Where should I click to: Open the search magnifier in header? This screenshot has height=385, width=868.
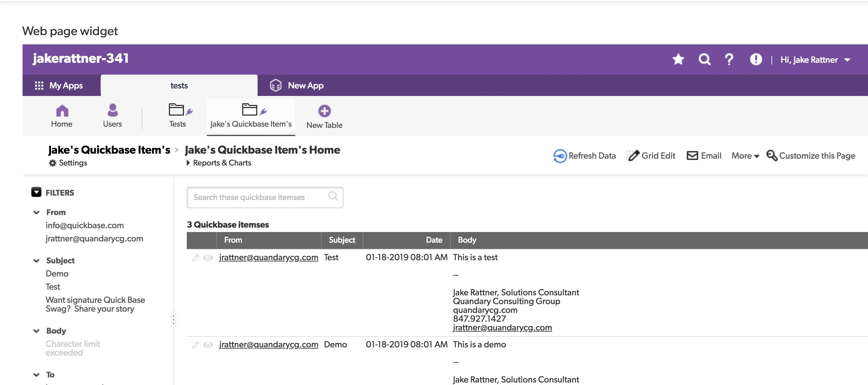pyautogui.click(x=704, y=59)
